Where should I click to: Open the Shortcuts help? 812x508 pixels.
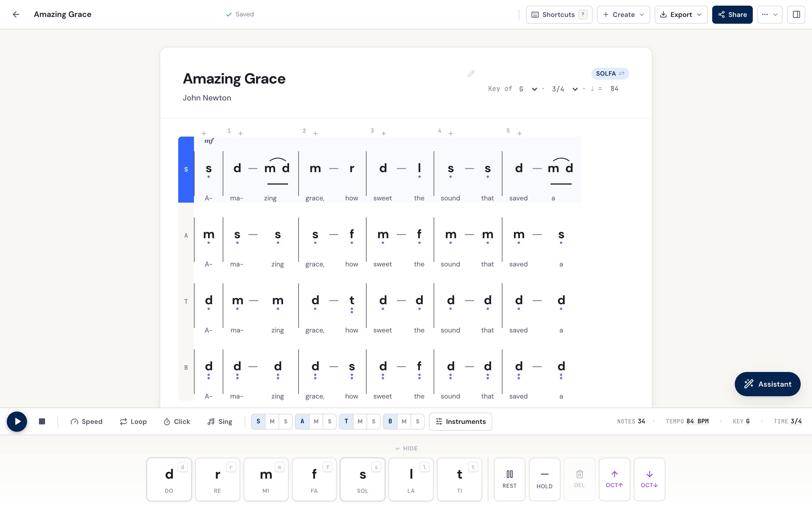click(559, 14)
